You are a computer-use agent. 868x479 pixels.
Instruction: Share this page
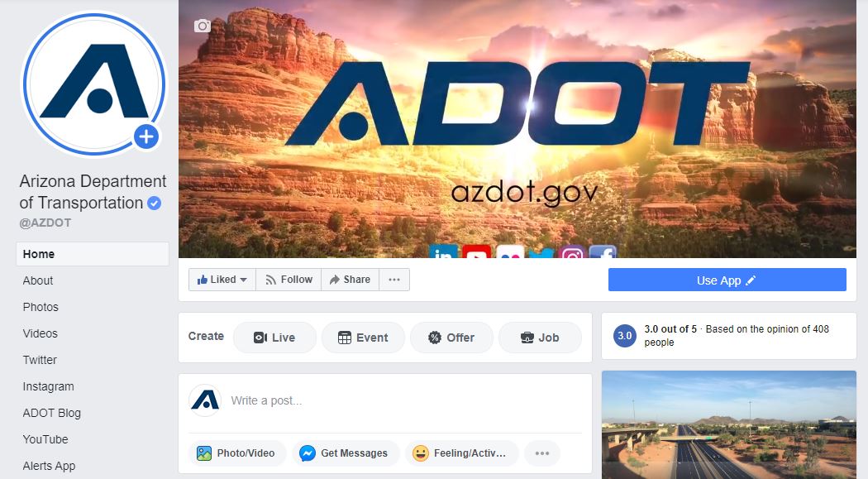(350, 280)
